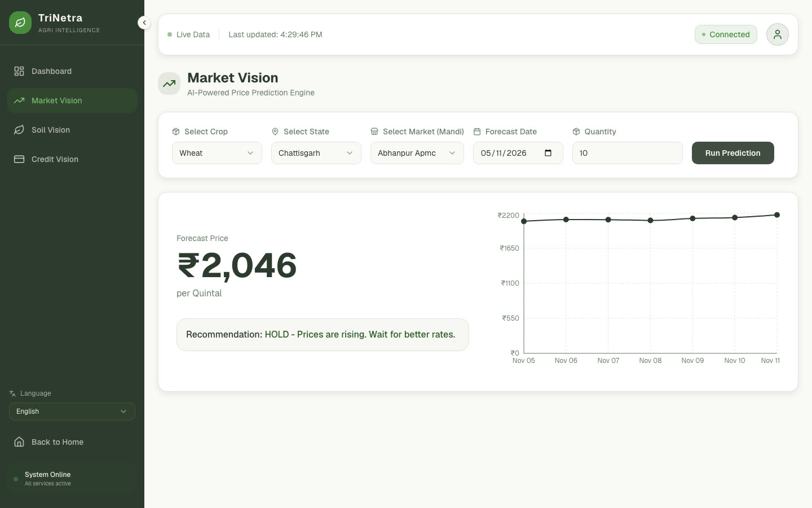The width and height of the screenshot is (812, 508).
Task: Click the Credit Vision card icon
Action: pyautogui.click(x=19, y=159)
